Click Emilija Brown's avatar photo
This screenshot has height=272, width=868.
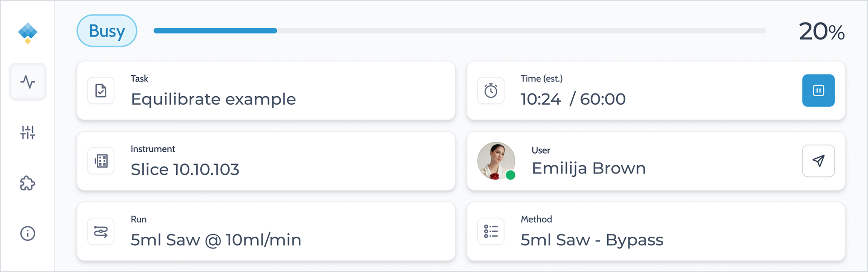click(496, 161)
